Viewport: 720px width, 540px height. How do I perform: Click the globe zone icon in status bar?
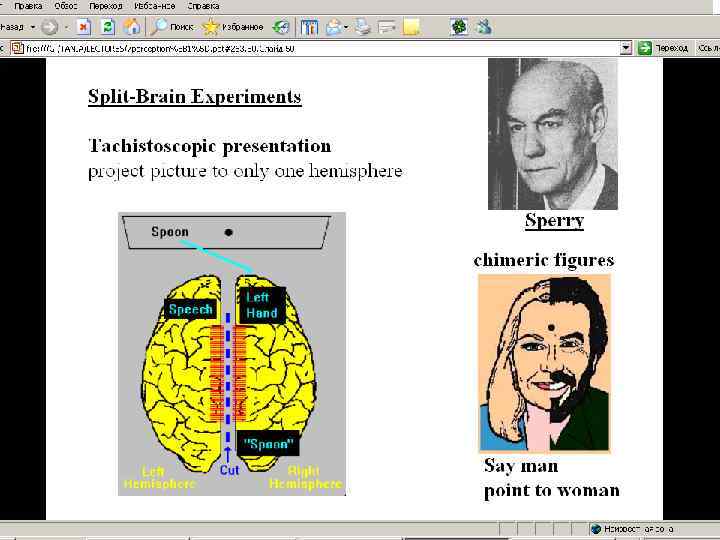click(596, 529)
